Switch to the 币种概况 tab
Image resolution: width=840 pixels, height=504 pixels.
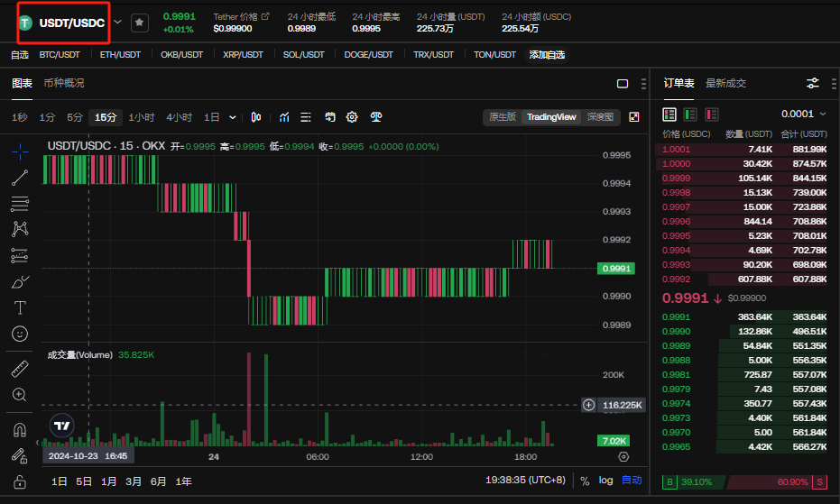(64, 83)
